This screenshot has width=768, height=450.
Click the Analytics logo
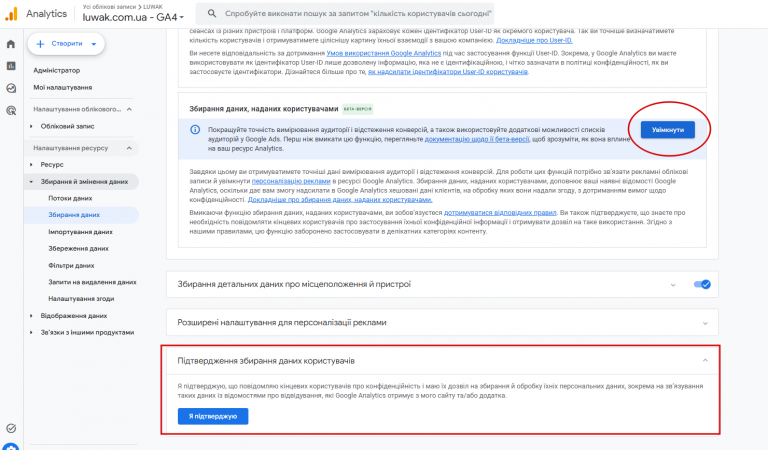(11, 14)
